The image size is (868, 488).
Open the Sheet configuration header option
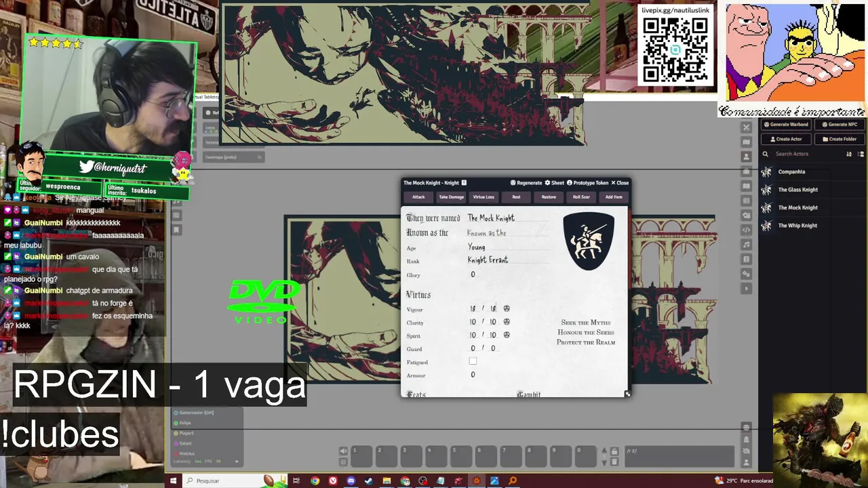pos(555,182)
